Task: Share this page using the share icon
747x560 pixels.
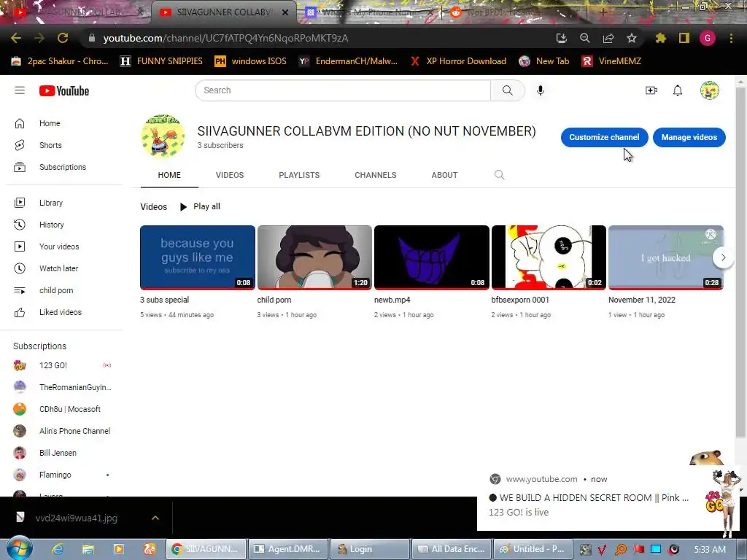Action: [x=608, y=38]
